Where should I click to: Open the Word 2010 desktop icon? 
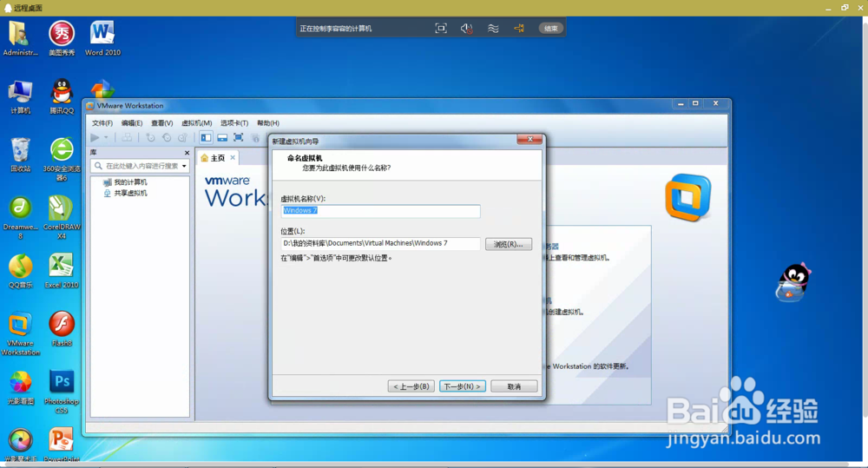102,38
